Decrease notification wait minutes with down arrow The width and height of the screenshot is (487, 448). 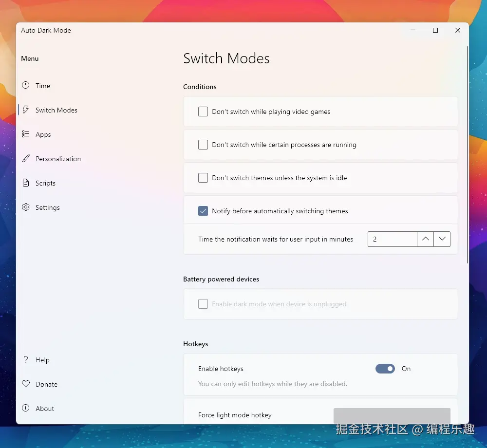[x=442, y=239]
